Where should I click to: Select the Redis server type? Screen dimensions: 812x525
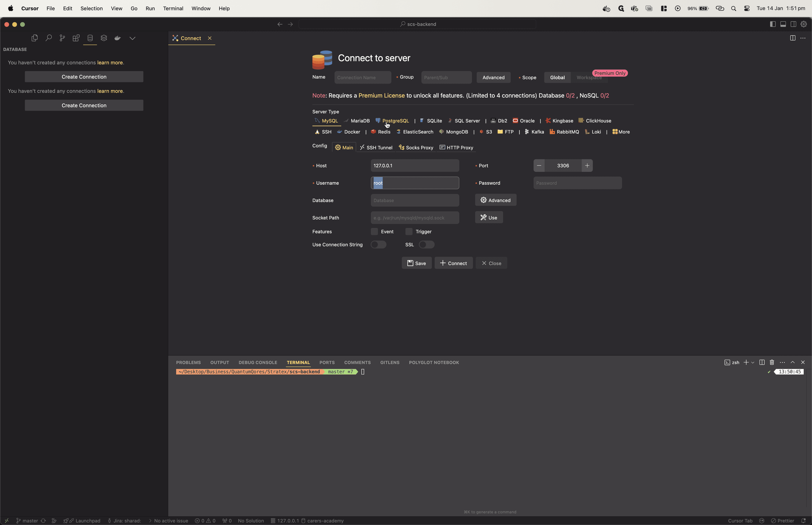click(x=381, y=132)
